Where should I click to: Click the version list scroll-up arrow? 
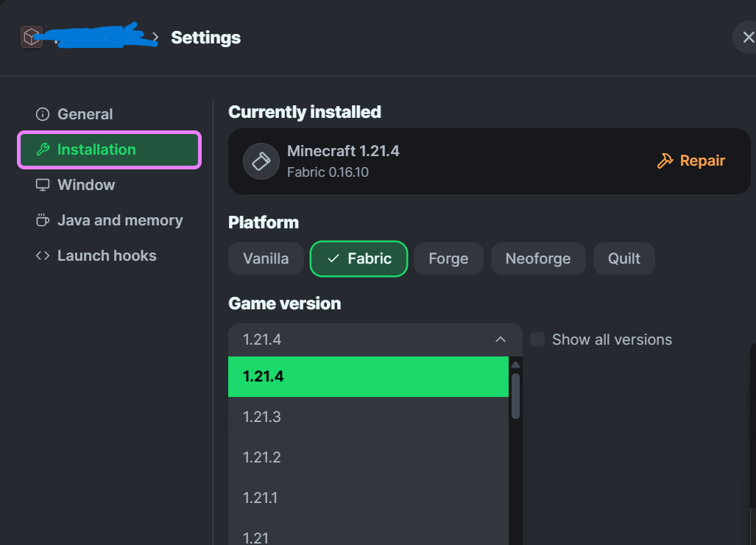[x=515, y=365]
